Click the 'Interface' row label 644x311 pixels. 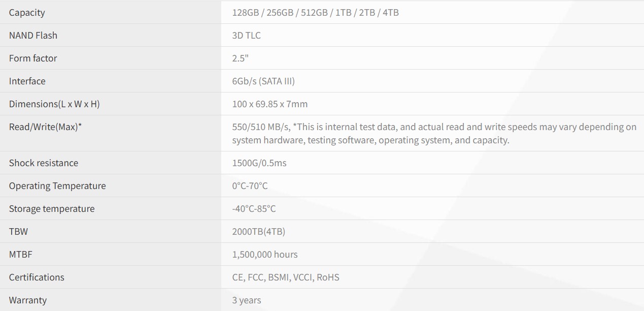pyautogui.click(x=27, y=81)
